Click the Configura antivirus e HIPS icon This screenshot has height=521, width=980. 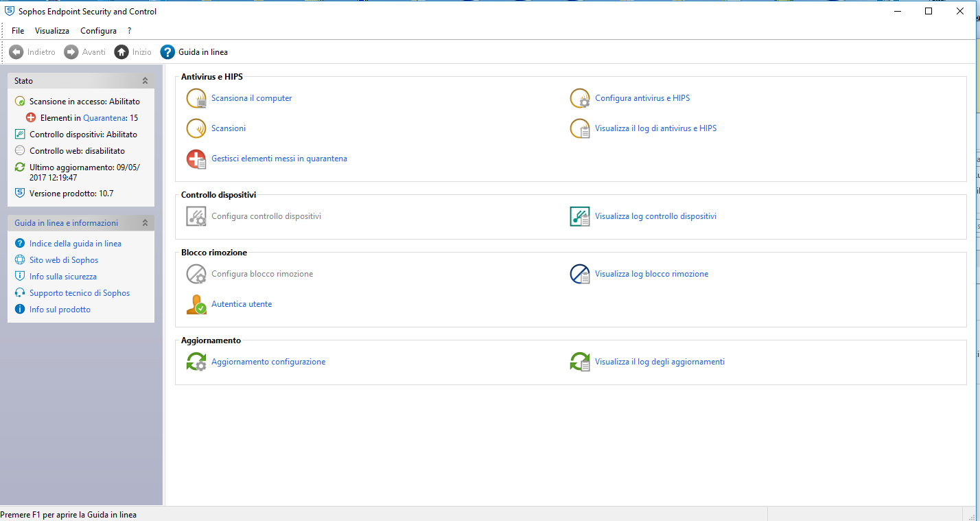pos(580,98)
